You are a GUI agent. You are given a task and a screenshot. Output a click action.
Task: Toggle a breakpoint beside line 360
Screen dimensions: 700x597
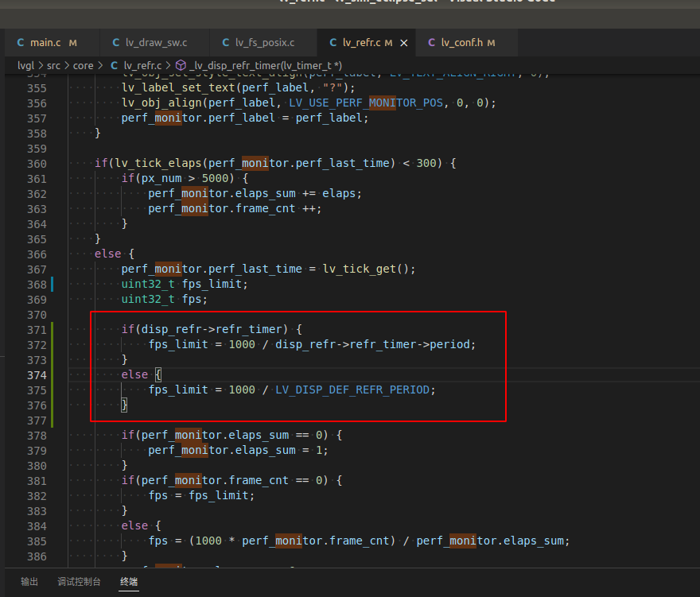[x=17, y=163]
